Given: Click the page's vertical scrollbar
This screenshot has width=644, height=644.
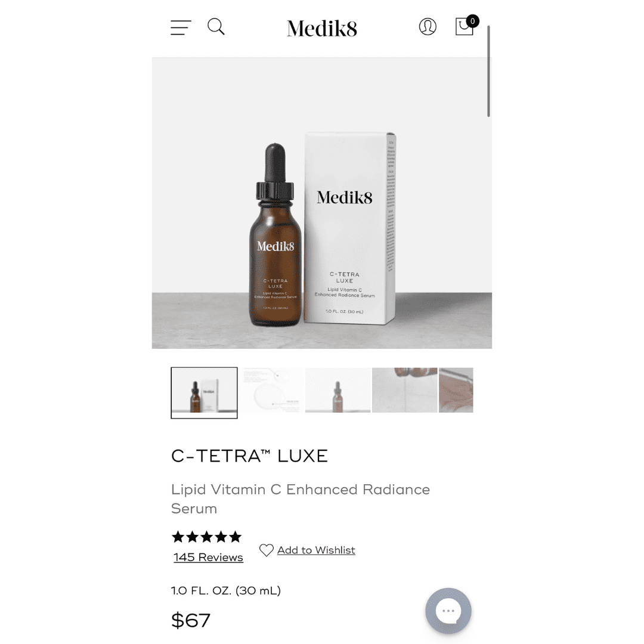Looking at the screenshot, I should 488,71.
